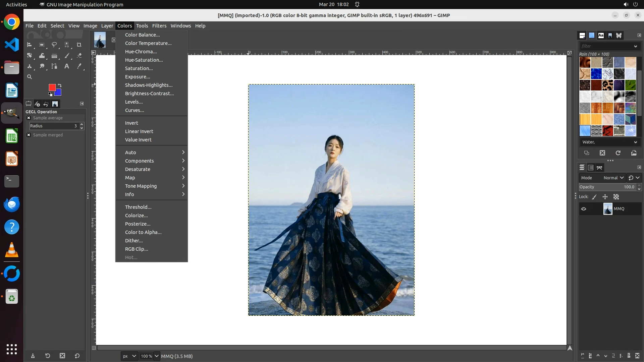Viewport: 644px width, 362px height.
Task: Select the Color Picker eyedropper tool
Action: pos(79,66)
